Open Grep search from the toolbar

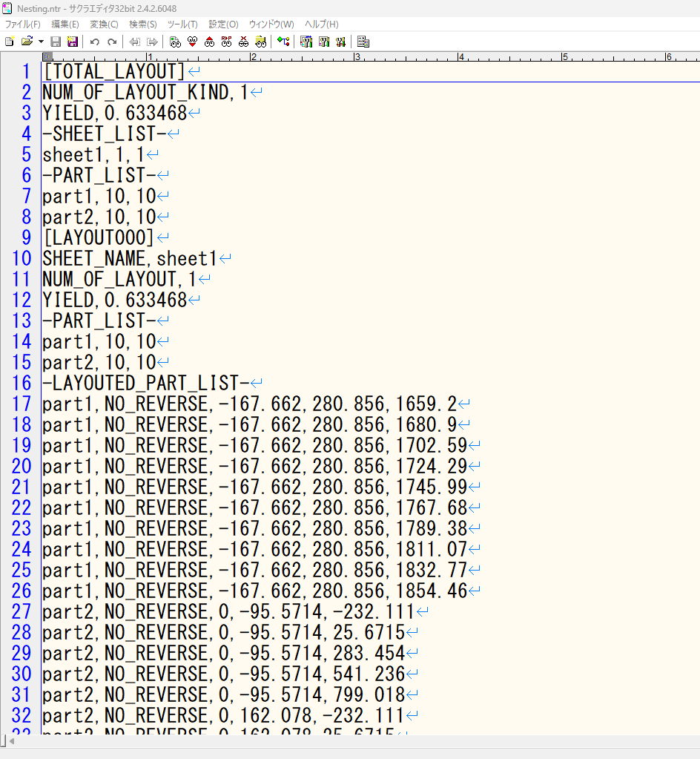tap(260, 42)
